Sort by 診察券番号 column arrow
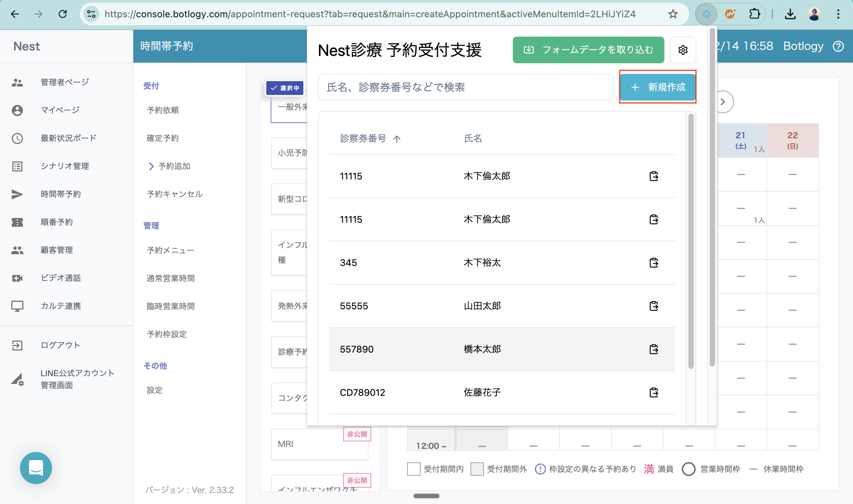 pos(397,138)
